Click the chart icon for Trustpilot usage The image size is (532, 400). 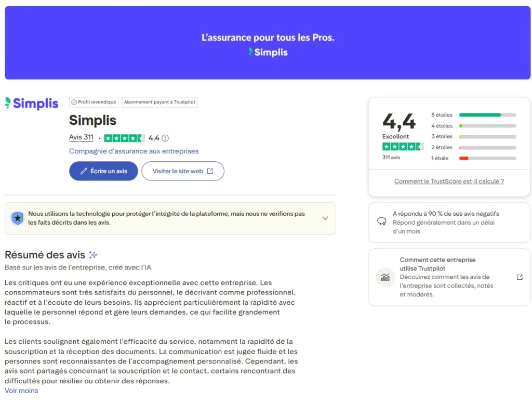385,277
